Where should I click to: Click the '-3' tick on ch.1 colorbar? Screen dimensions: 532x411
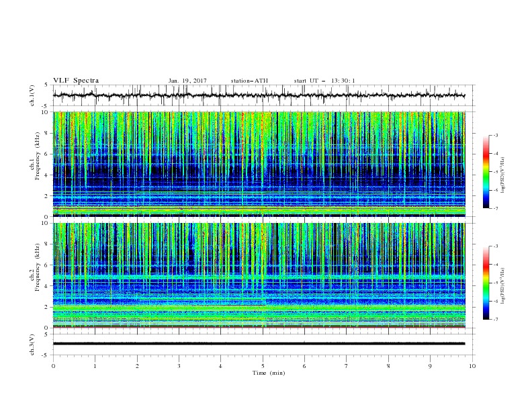coord(495,135)
